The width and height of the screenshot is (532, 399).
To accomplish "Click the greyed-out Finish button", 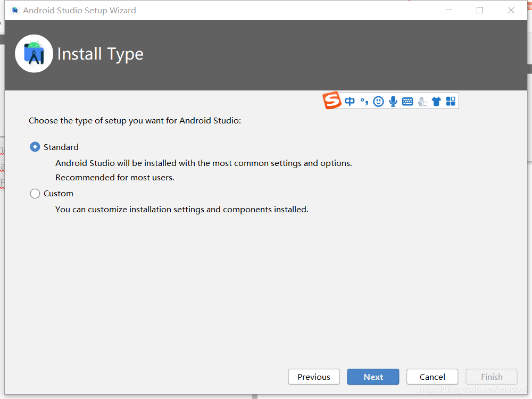I will coord(491,377).
